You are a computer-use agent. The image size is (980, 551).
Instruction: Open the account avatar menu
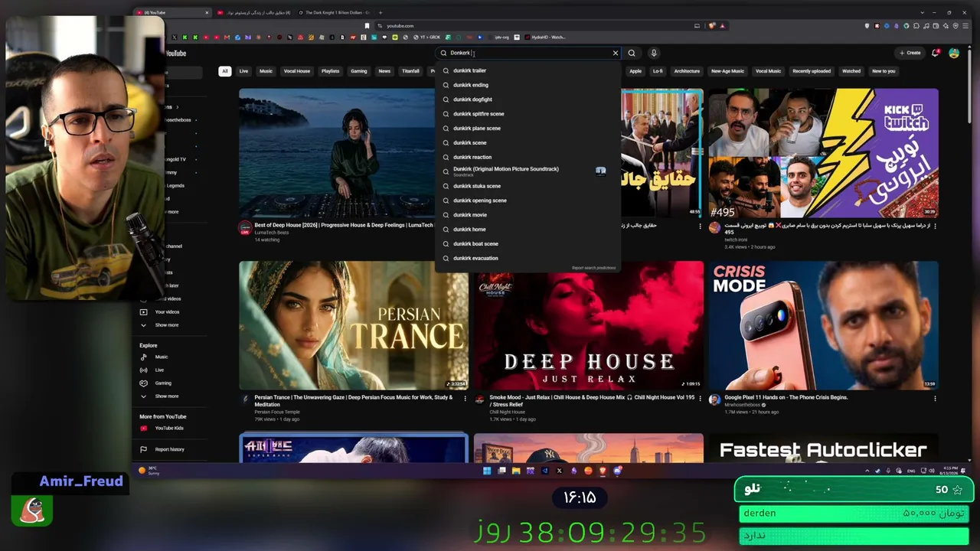[954, 53]
